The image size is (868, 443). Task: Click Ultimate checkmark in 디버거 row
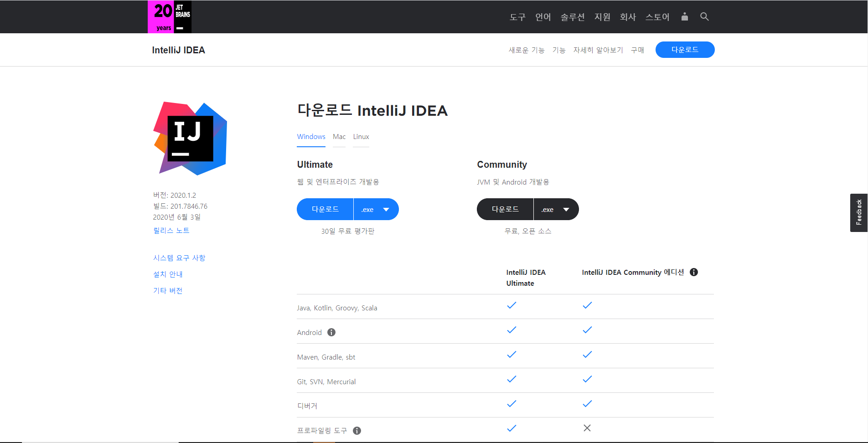click(x=511, y=404)
